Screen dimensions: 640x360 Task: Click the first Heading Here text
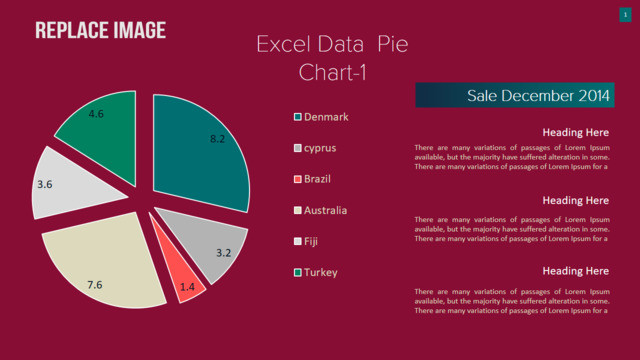click(576, 132)
